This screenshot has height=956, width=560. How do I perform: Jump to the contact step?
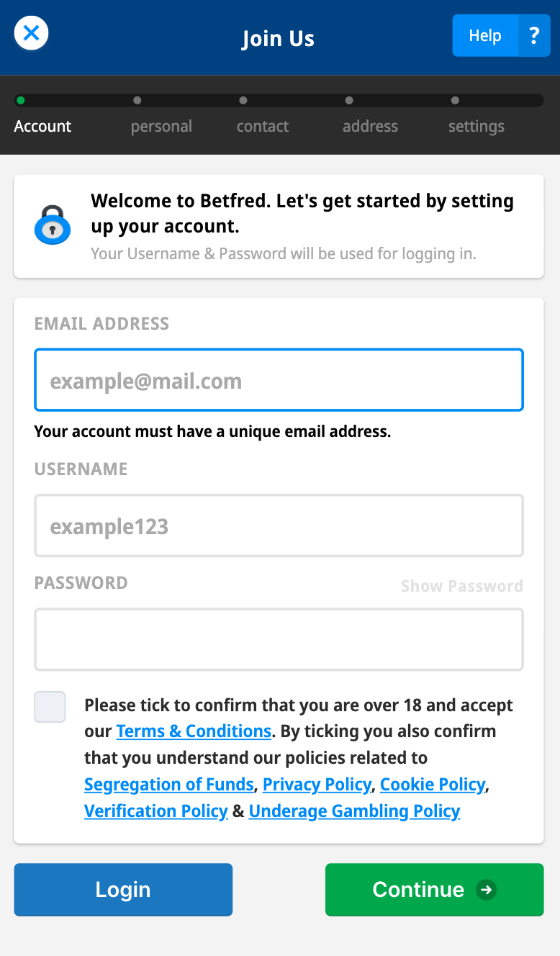click(262, 126)
